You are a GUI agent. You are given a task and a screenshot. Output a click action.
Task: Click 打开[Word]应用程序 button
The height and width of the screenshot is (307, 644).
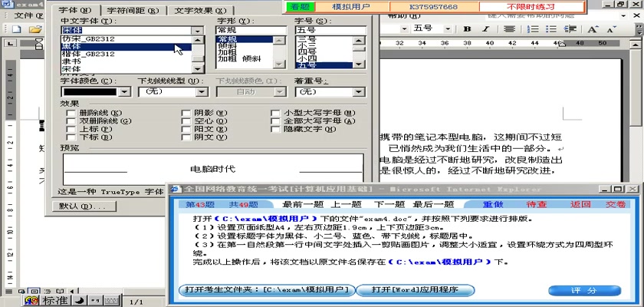(x=415, y=290)
